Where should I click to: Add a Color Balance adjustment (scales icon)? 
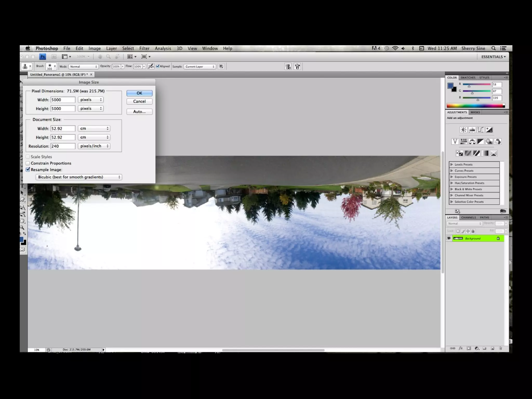click(x=472, y=142)
